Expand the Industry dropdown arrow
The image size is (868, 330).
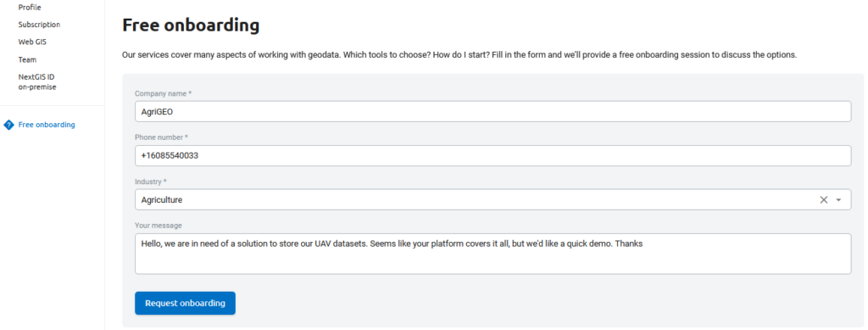point(838,200)
